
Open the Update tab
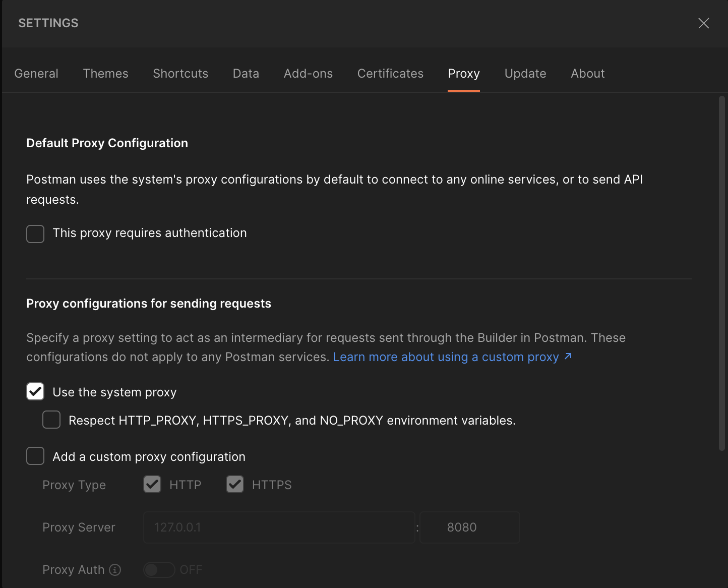[x=525, y=74]
